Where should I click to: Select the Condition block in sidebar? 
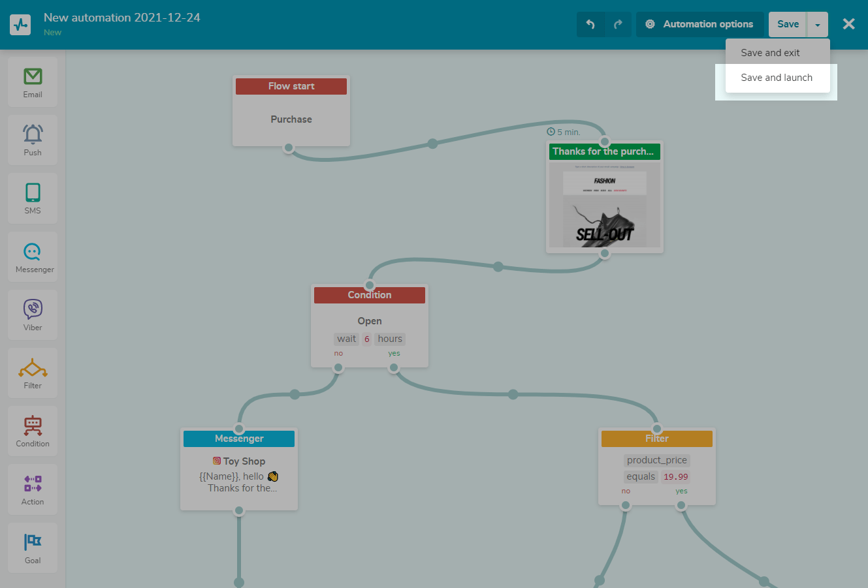(33, 431)
